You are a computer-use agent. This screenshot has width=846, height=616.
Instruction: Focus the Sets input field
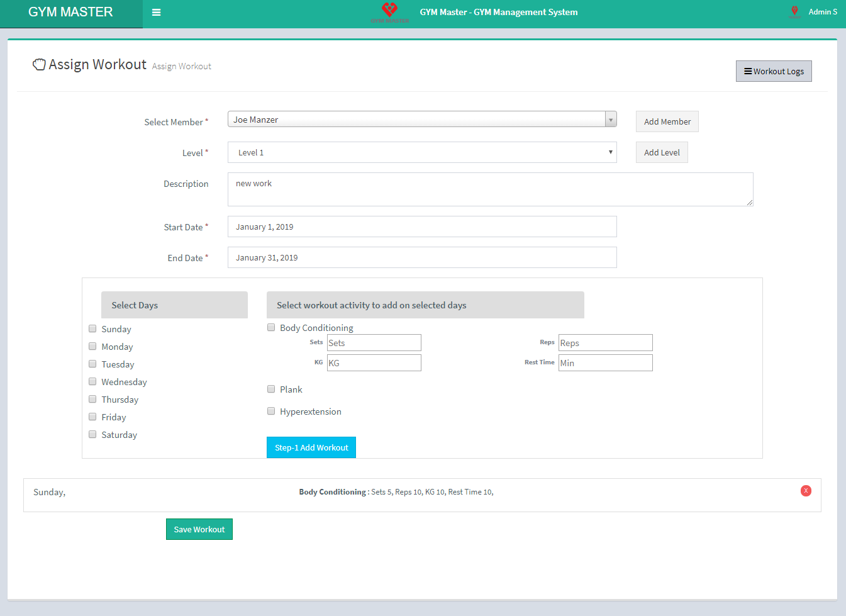pyautogui.click(x=374, y=343)
